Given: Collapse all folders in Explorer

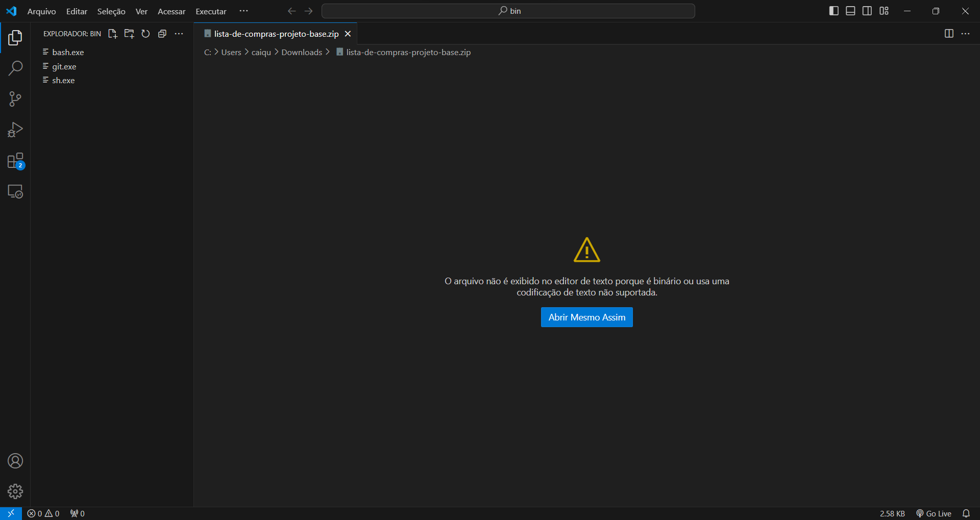Looking at the screenshot, I should [162, 34].
